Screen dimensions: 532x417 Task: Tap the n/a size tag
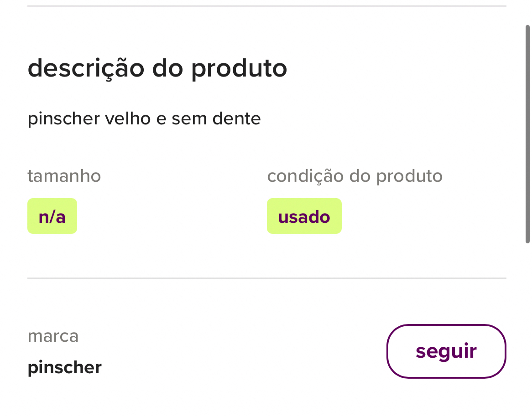(x=52, y=216)
